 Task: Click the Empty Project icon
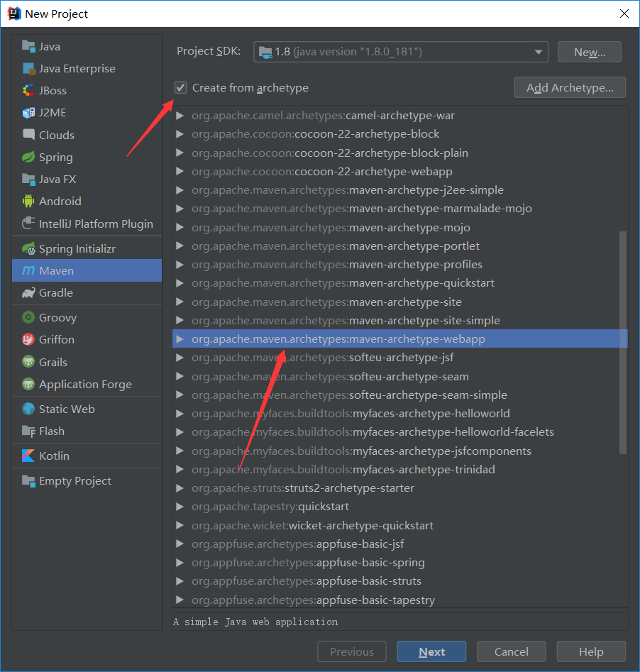click(28, 481)
